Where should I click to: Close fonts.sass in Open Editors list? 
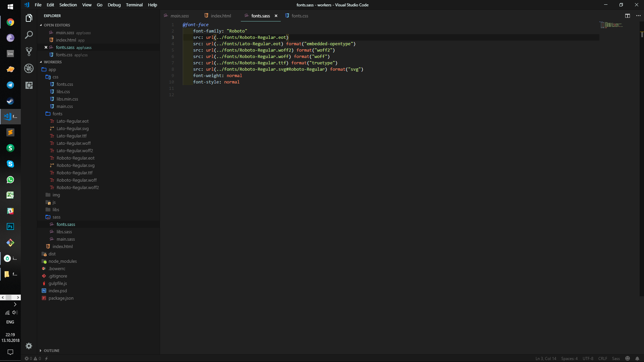coord(46,47)
